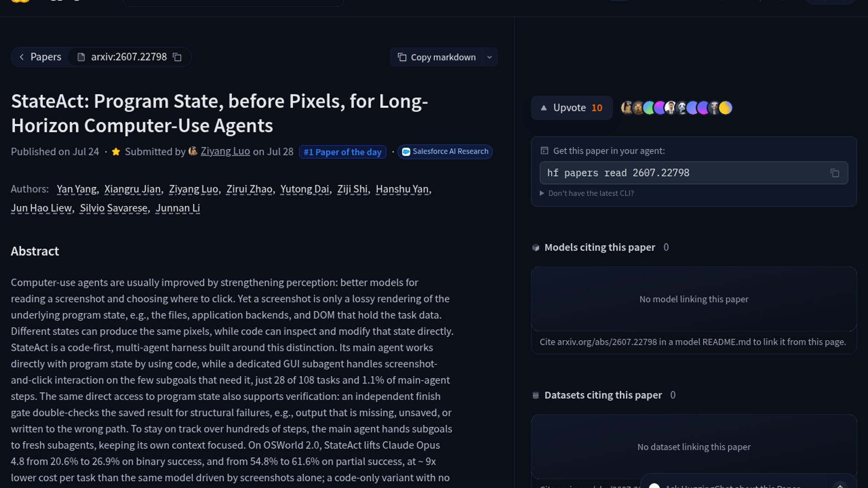The height and width of the screenshot is (488, 868).
Task: Click Ziyang Luo's submitter avatar
Action: point(193,151)
